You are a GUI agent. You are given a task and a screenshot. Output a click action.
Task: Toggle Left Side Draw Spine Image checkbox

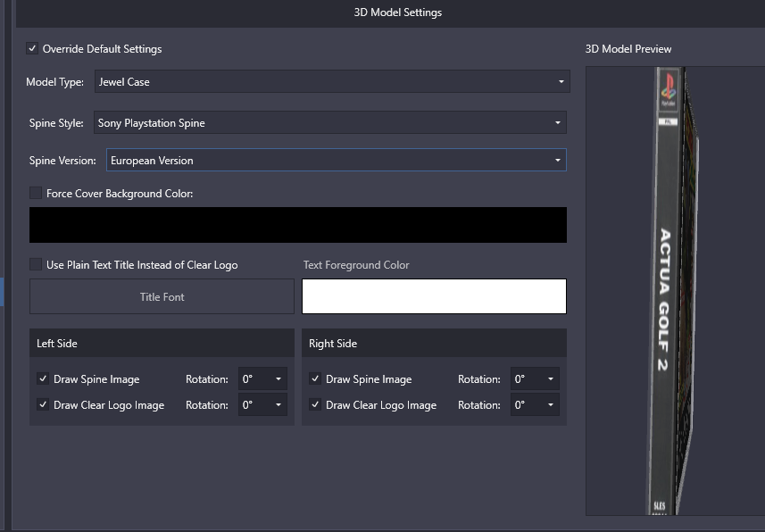pyautogui.click(x=43, y=378)
